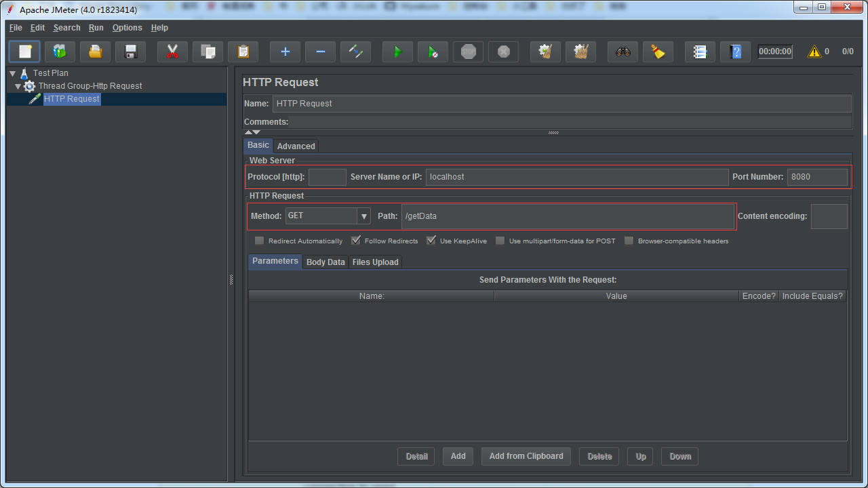The height and width of the screenshot is (488, 868).
Task: Click the Protocol input field
Action: pos(328,177)
